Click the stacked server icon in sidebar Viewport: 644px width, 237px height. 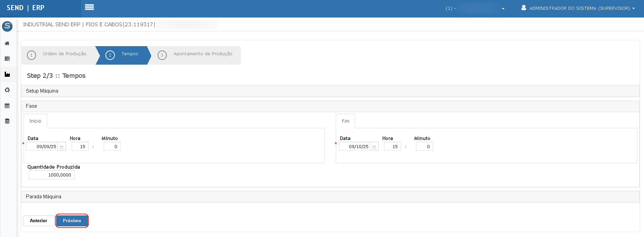(x=7, y=59)
